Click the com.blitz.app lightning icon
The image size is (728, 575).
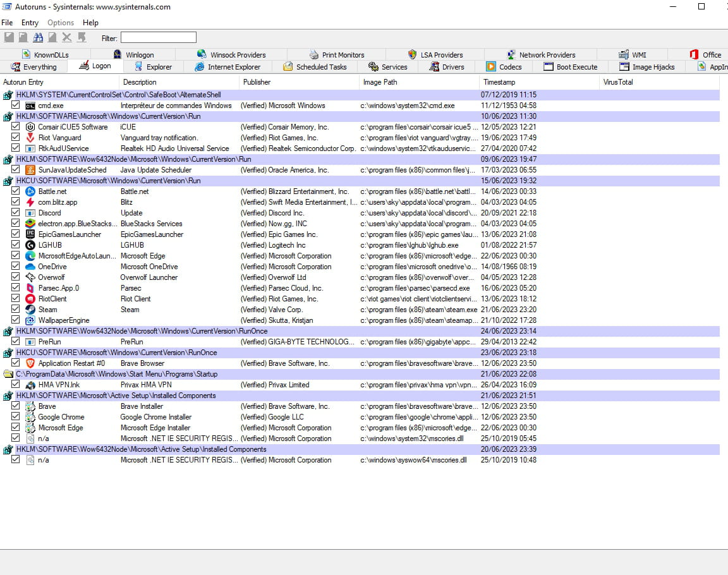tap(30, 202)
